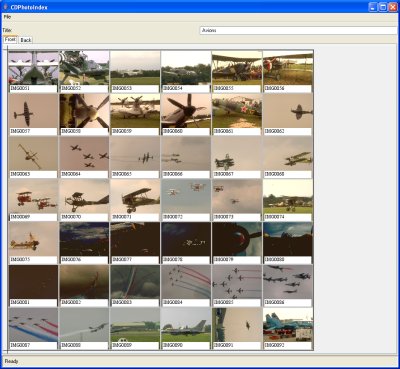Viewport: 400px width, 369px height.
Task: Select the thumbnail above caption IMG0066
Action: point(186,154)
